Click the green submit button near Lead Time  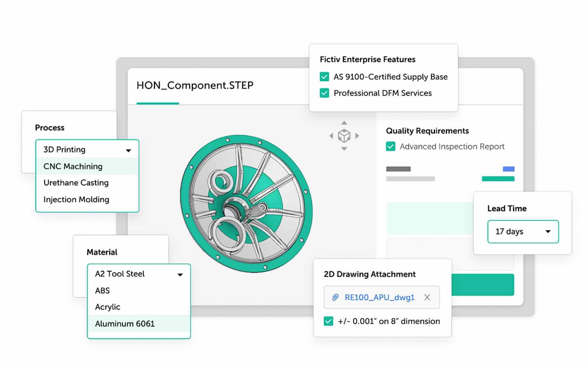(482, 285)
